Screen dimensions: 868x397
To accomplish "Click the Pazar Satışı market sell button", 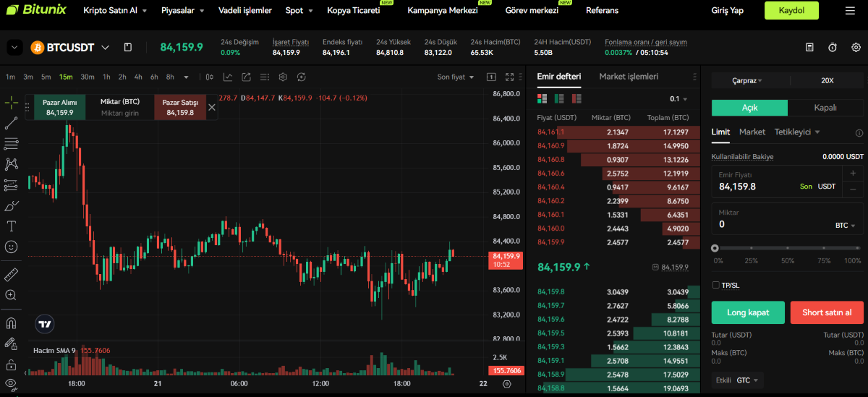I will (180, 107).
